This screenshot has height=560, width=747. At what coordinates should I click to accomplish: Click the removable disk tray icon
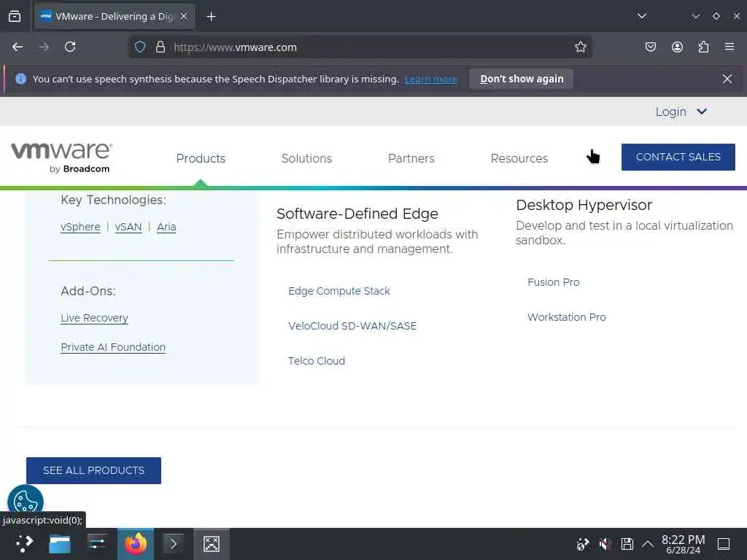tap(627, 544)
